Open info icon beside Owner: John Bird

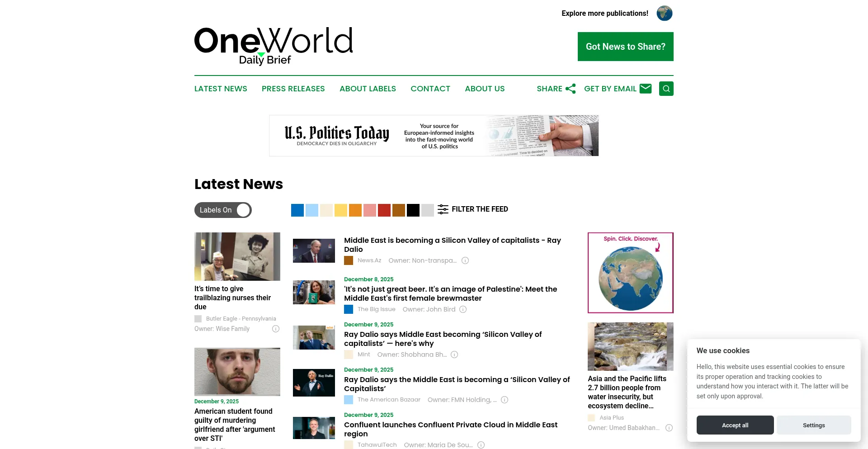463,309
